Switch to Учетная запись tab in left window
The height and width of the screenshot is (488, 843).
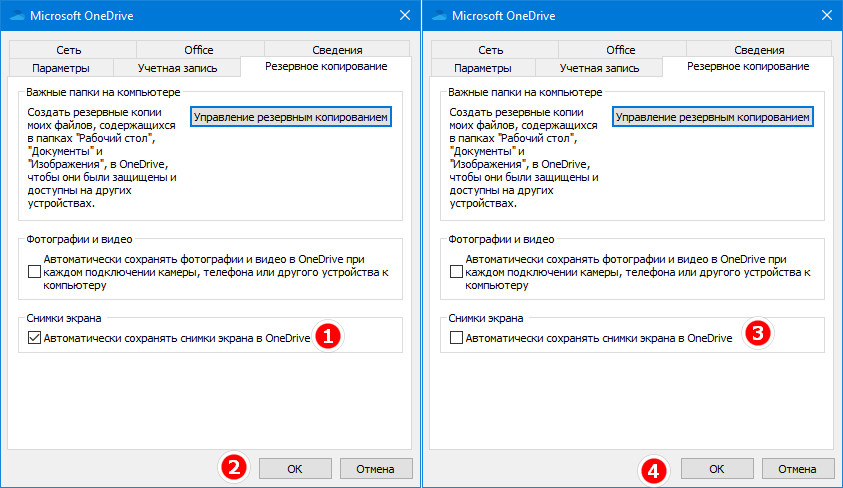[x=177, y=68]
